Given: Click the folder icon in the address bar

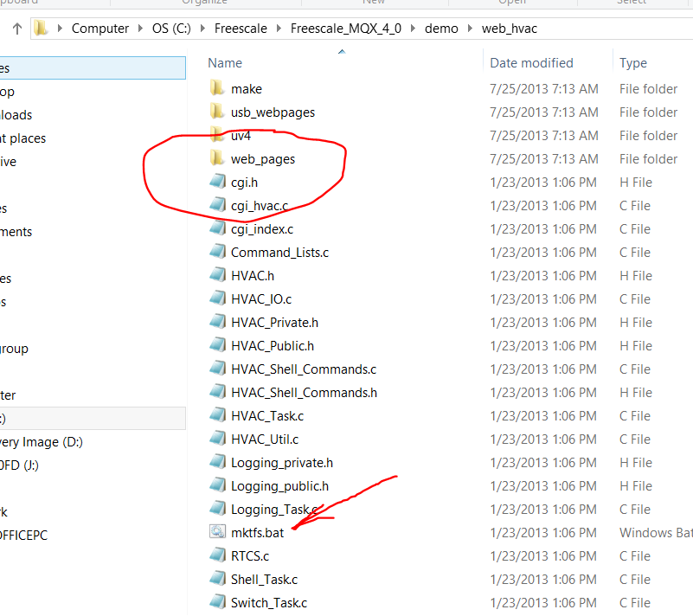Looking at the screenshot, I should click(x=41, y=29).
